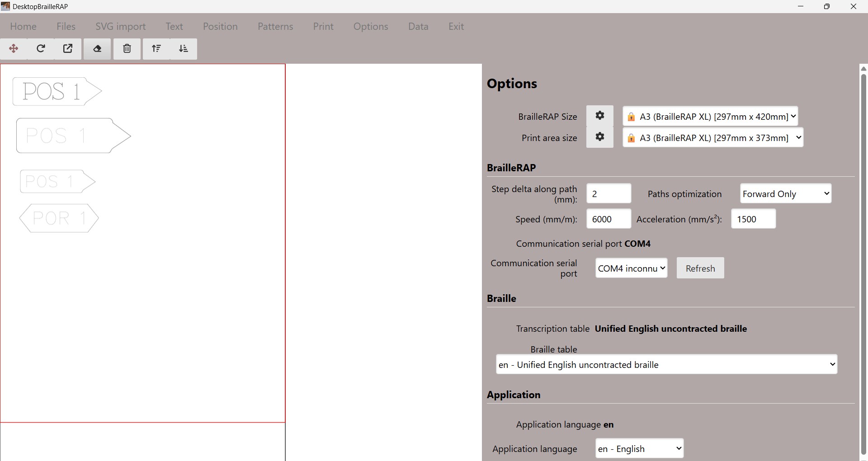This screenshot has height=461, width=868.
Task: Select the Options menu item
Action: tap(371, 26)
